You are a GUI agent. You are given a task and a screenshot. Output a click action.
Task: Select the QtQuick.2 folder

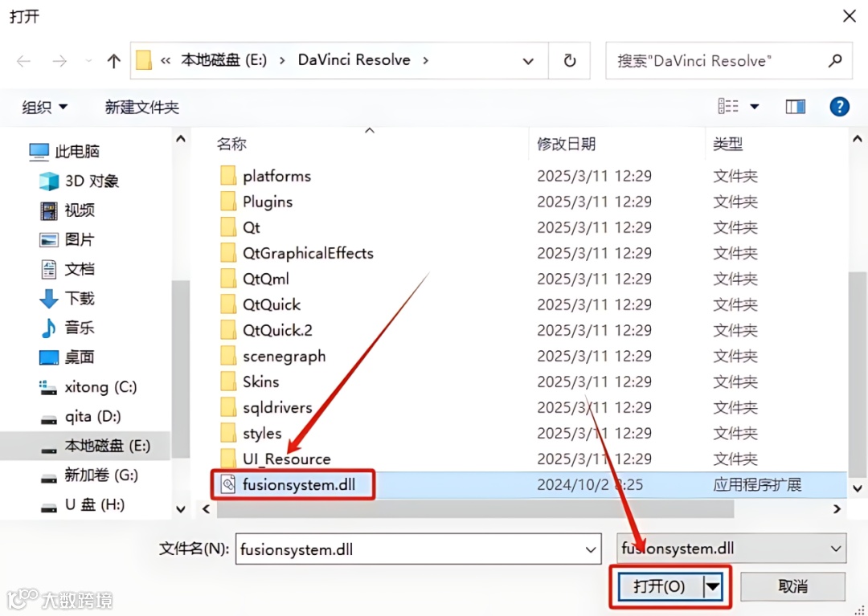pos(278,330)
